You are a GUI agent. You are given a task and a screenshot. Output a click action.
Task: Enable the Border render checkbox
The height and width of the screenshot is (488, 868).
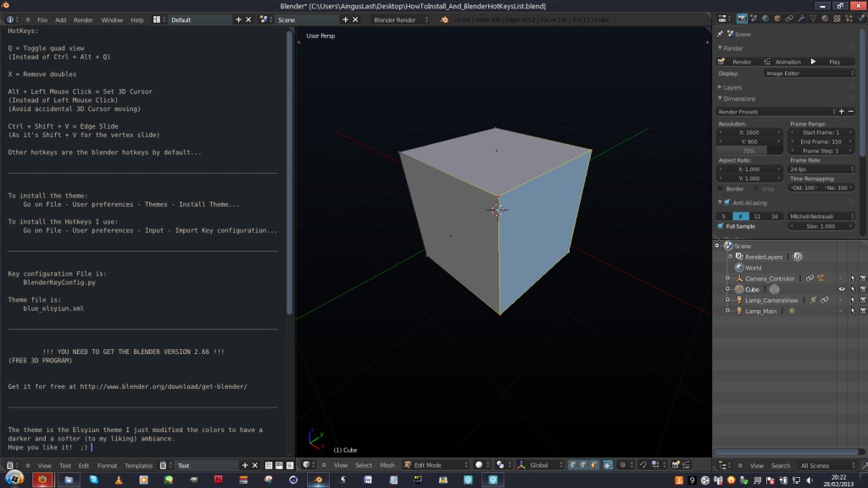(x=721, y=189)
